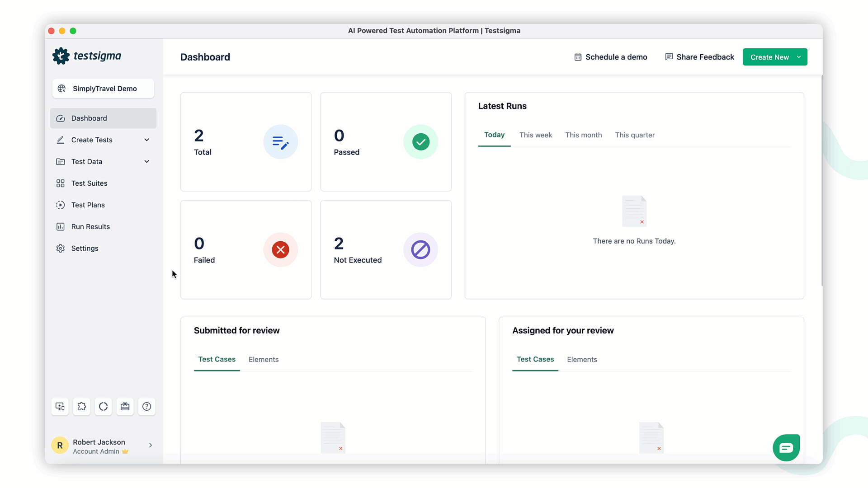Click the Robert Jackson account name
Viewport: 868px width, 488px height.
(x=99, y=442)
